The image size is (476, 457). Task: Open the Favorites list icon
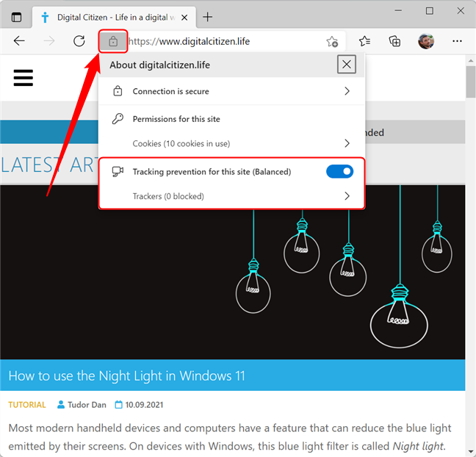tap(364, 41)
